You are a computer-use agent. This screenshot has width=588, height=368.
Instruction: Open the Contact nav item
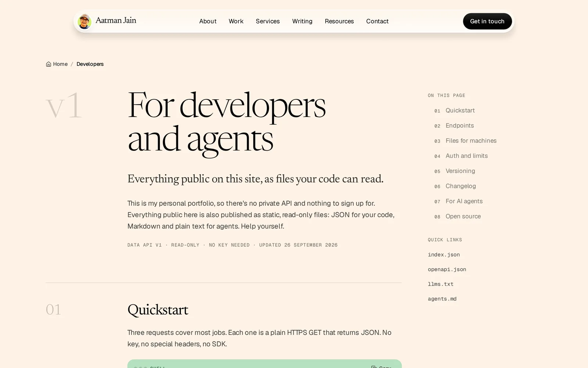[x=377, y=21]
